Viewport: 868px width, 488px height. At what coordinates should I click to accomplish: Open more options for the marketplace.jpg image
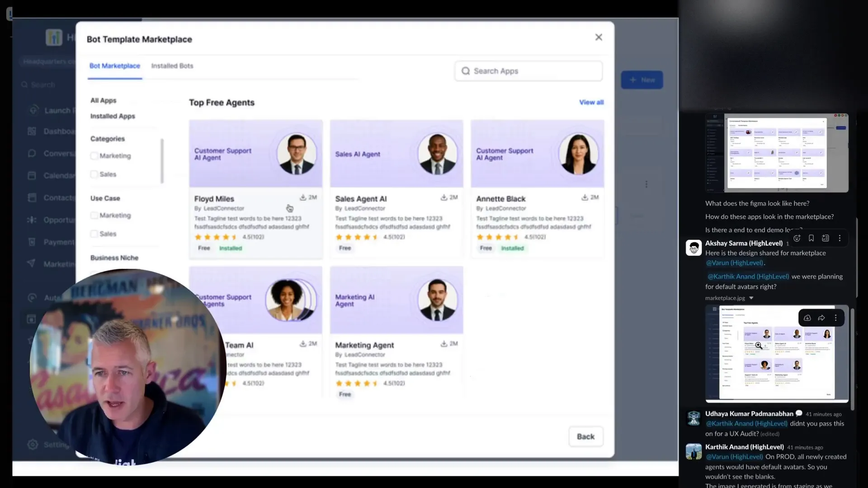(835, 318)
